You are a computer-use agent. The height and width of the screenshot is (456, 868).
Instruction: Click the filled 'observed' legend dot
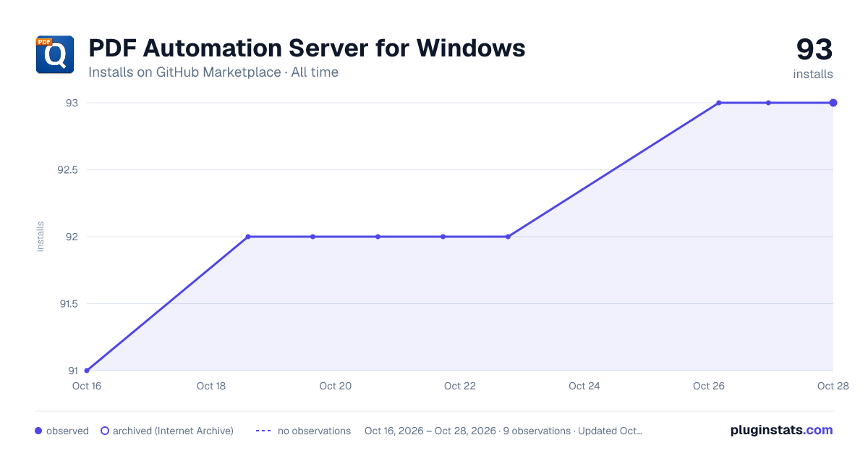[38, 431]
